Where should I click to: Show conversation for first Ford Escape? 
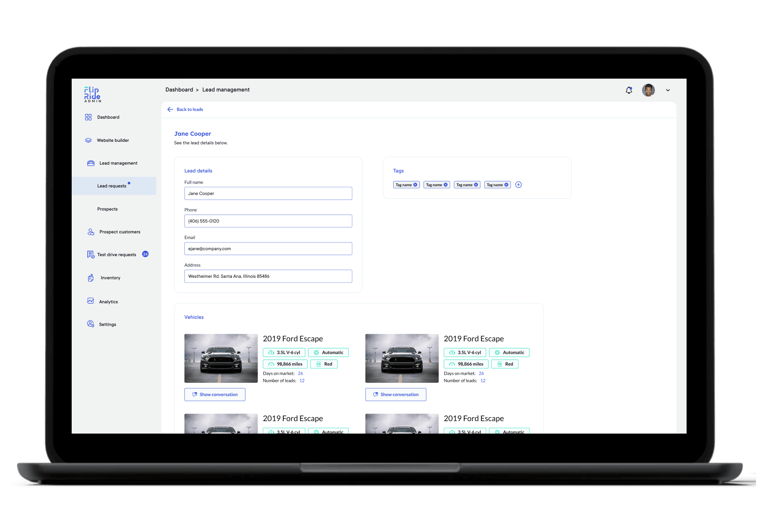[215, 394]
